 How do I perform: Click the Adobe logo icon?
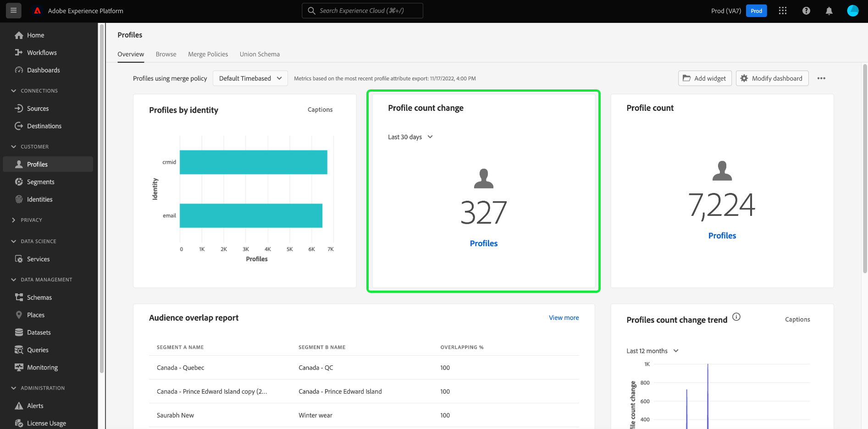(38, 11)
